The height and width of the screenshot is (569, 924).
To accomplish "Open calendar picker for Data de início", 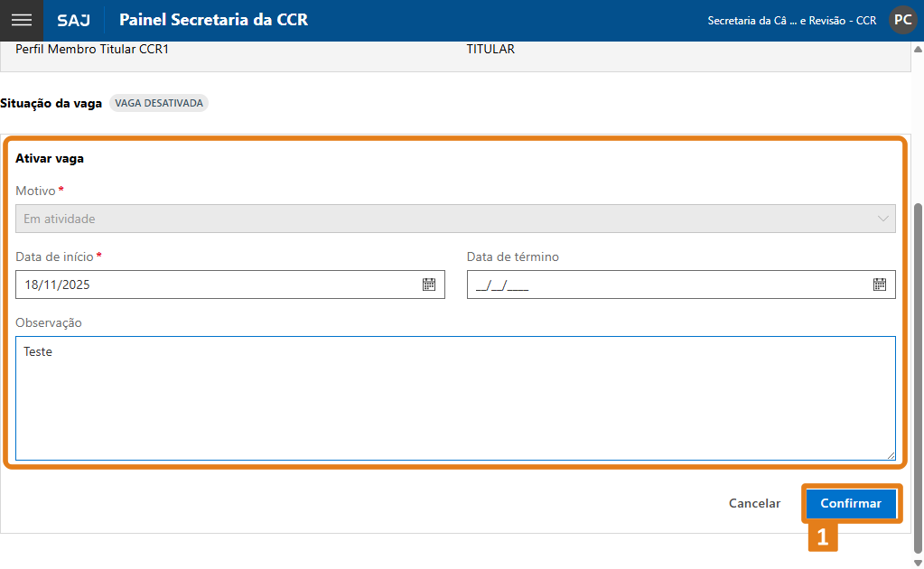I will [429, 284].
